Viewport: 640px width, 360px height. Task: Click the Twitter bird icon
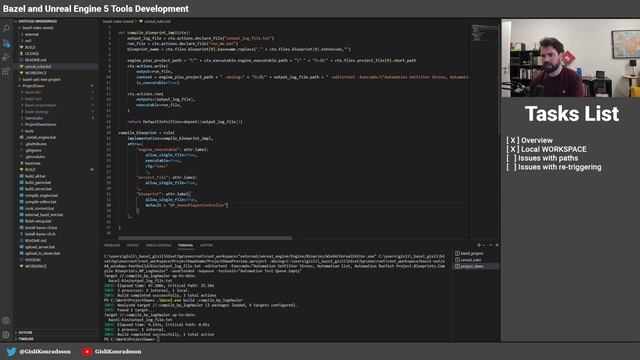(11, 351)
